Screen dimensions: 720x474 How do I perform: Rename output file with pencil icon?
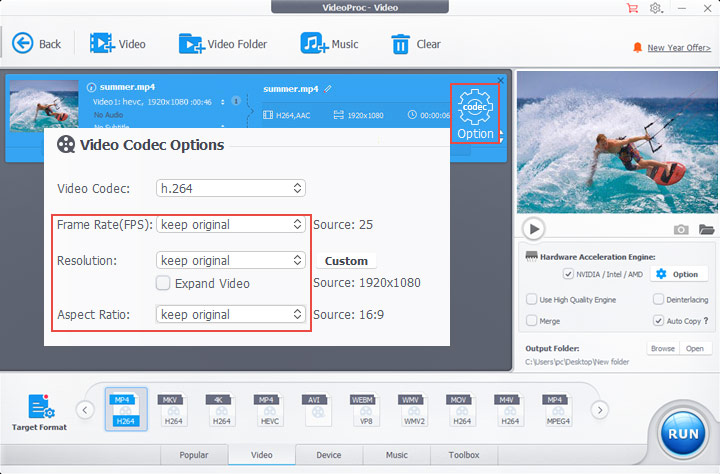(x=328, y=89)
